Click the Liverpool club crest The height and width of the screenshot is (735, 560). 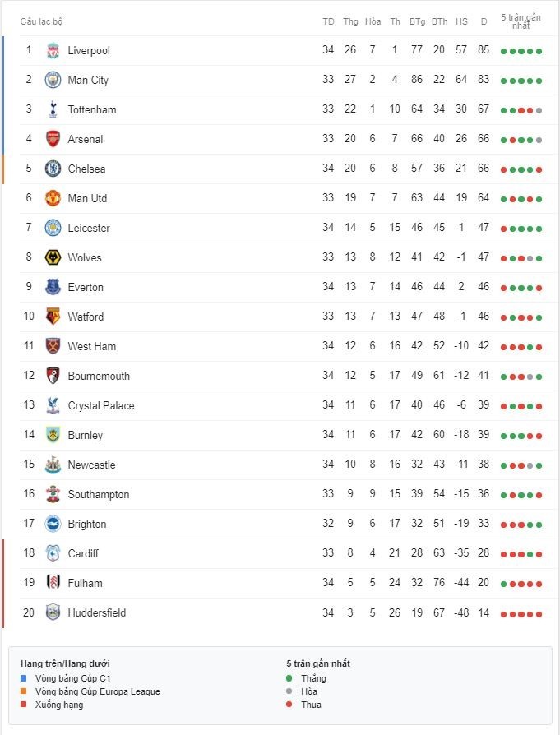53,50
